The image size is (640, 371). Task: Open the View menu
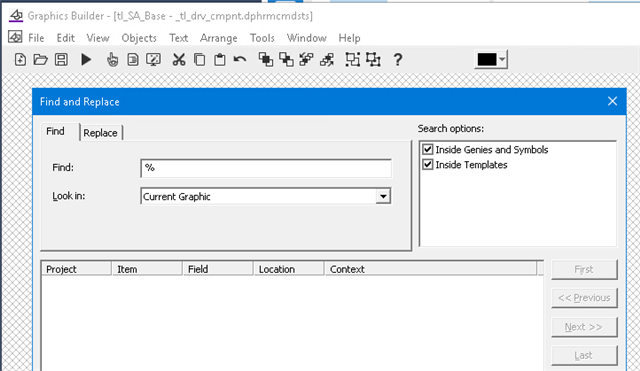[x=98, y=38]
